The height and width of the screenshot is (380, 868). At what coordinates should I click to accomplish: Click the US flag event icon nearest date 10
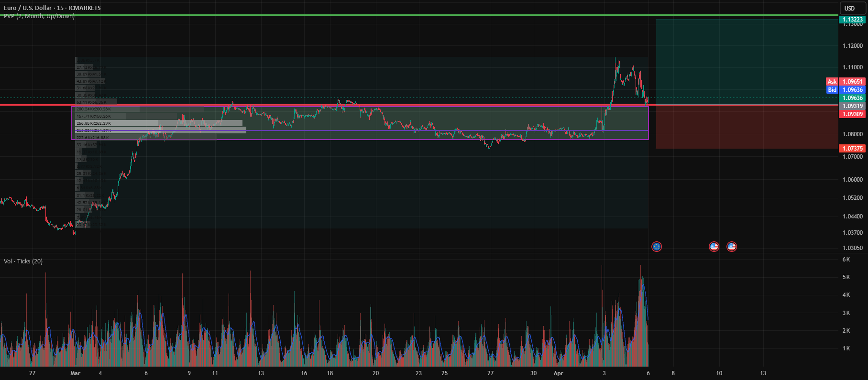point(714,247)
